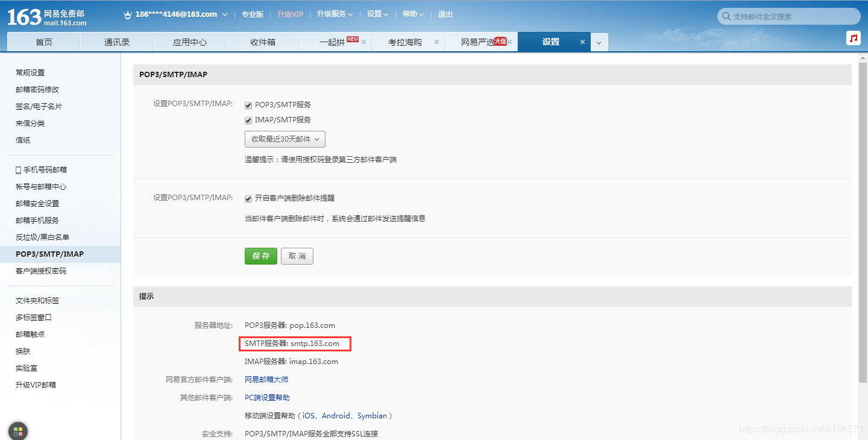Click the green 保存 button
This screenshot has height=440, width=868.
[x=261, y=256]
